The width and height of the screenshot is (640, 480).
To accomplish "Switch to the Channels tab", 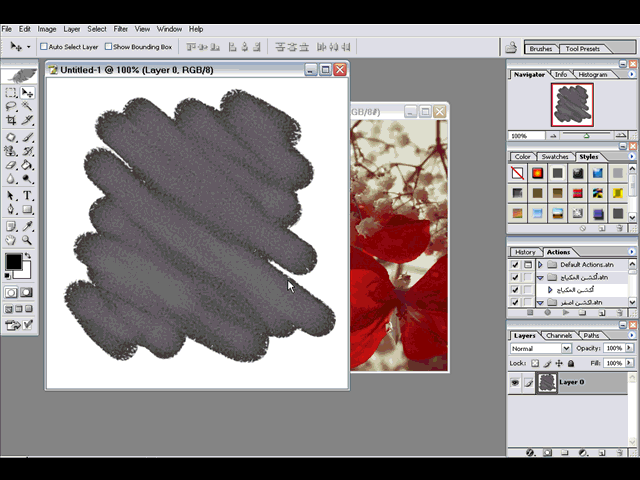I will (559, 335).
